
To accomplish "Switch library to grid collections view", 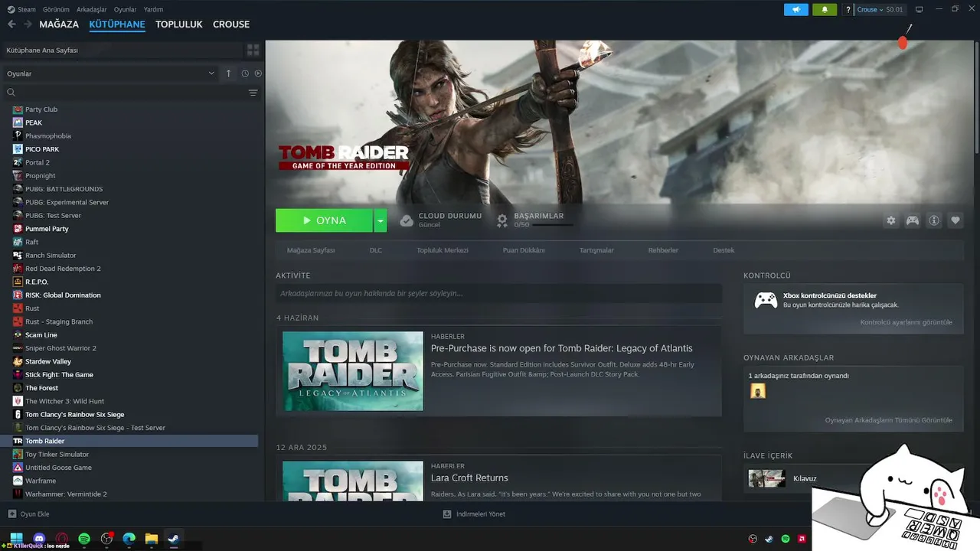I will click(x=253, y=50).
